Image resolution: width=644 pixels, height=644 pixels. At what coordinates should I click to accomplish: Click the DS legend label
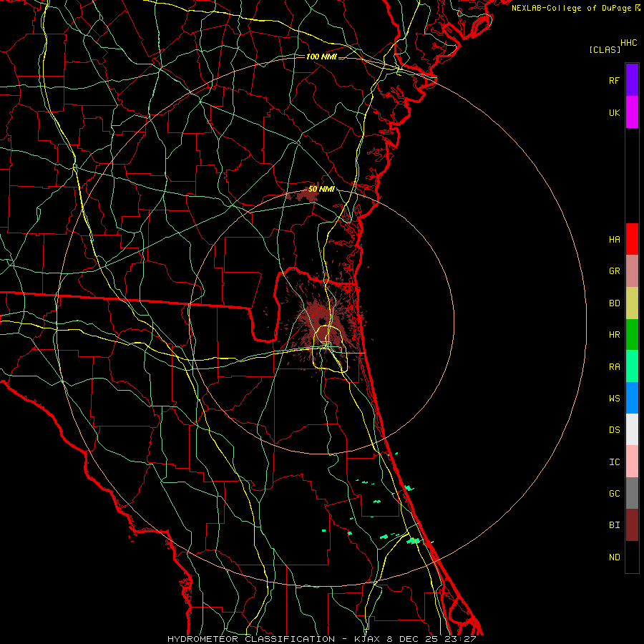614,429
